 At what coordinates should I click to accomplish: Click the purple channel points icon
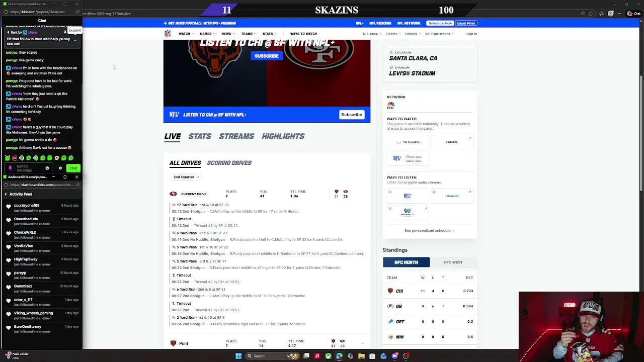tap(11, 168)
